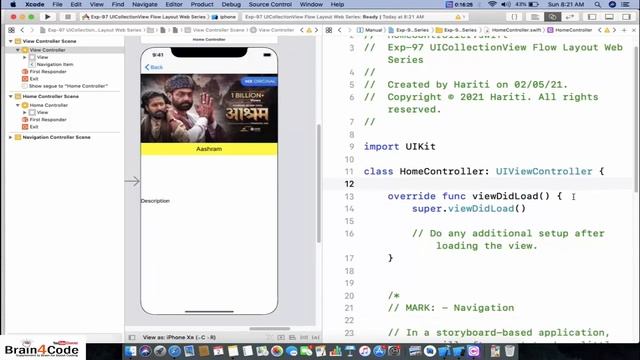This screenshot has height=360, width=640.
Task: Stop the running scheme with the stop button
Action: (x=68, y=17)
